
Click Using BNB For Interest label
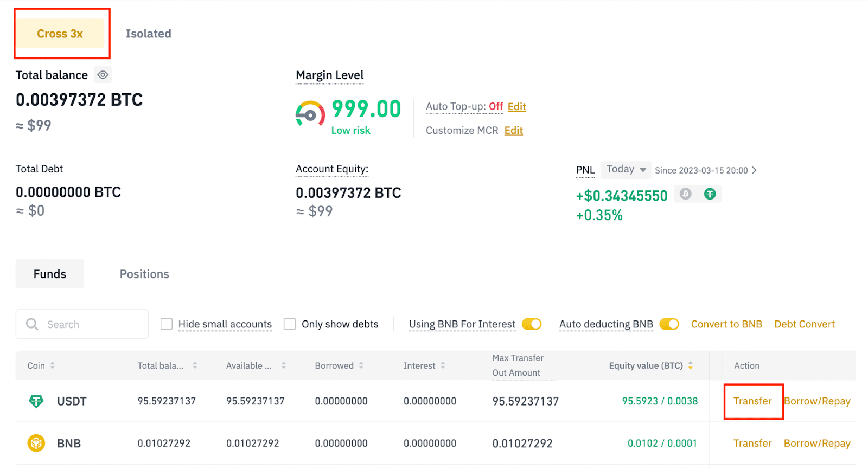click(462, 324)
